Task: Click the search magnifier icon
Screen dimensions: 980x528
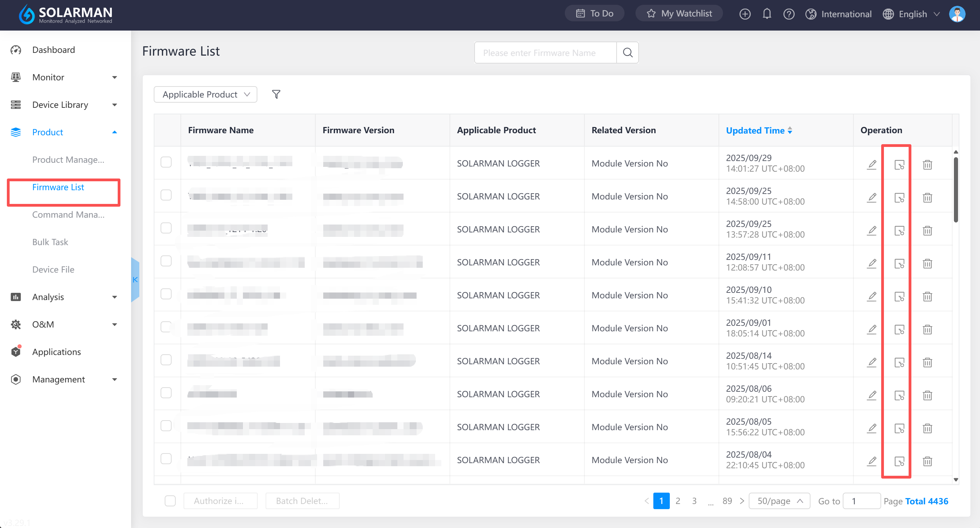Action: click(627, 53)
